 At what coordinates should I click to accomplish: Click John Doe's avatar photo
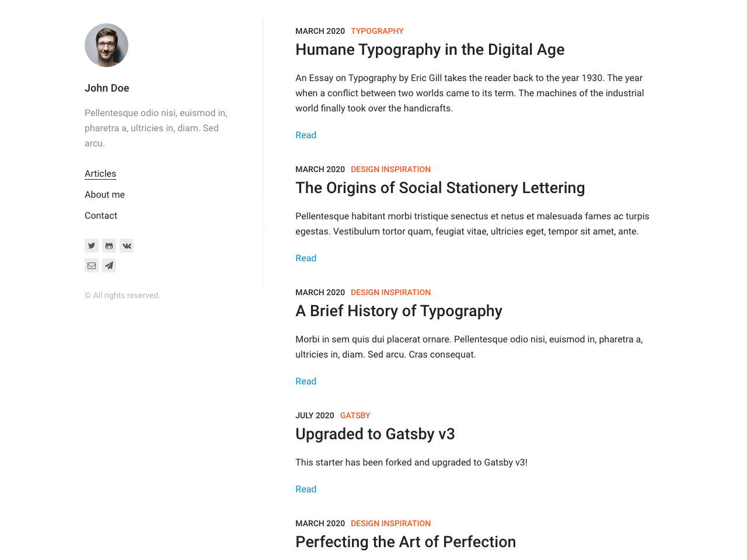click(106, 45)
